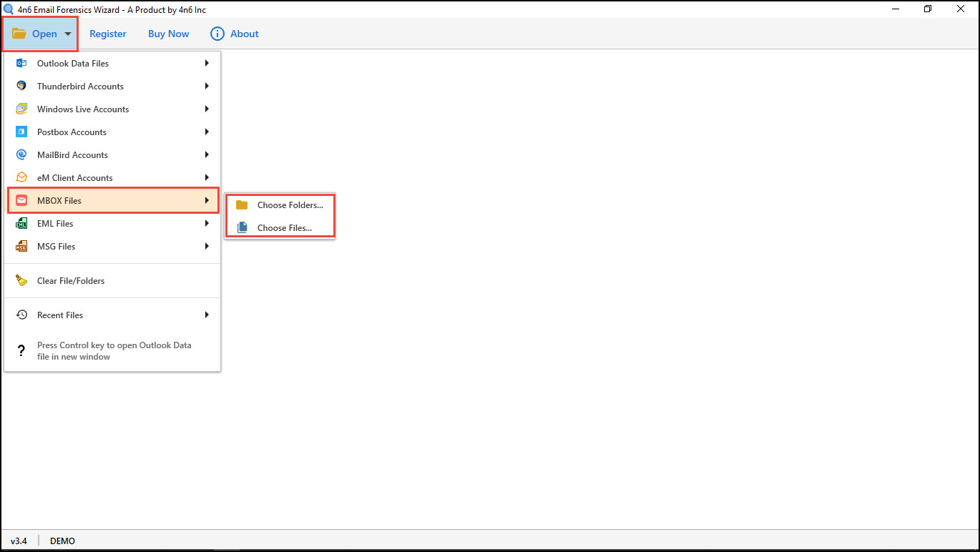Click the yellow folder icon beside Choose Folders

coord(242,205)
